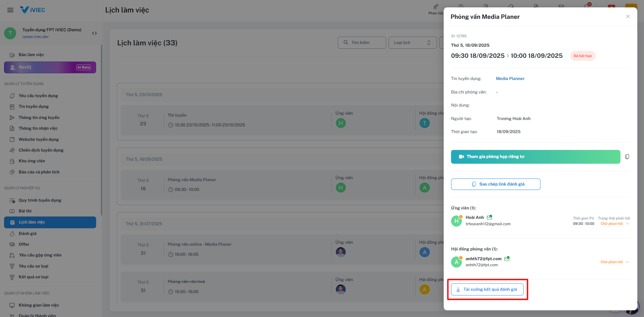This screenshot has width=644, height=317.
Task: Click the Tìm kiếm search field
Action: (x=362, y=43)
